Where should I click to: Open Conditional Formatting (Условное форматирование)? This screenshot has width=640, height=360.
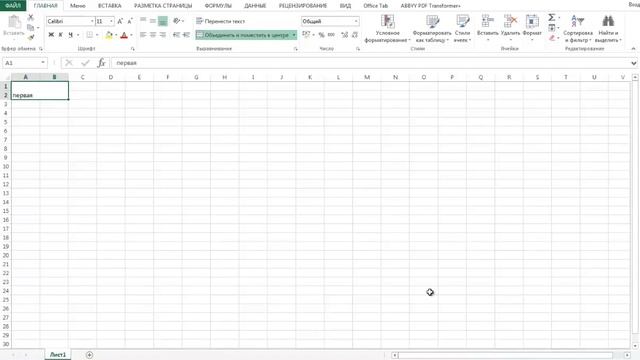coord(387,29)
